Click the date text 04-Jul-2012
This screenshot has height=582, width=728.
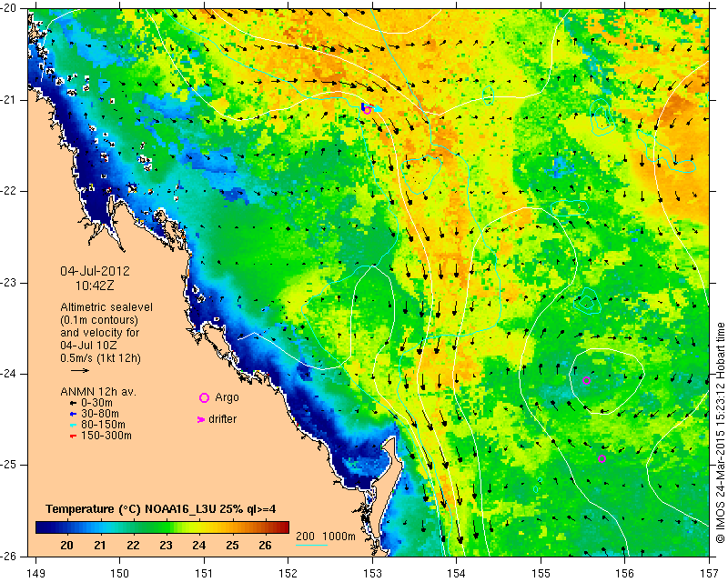coord(96,271)
